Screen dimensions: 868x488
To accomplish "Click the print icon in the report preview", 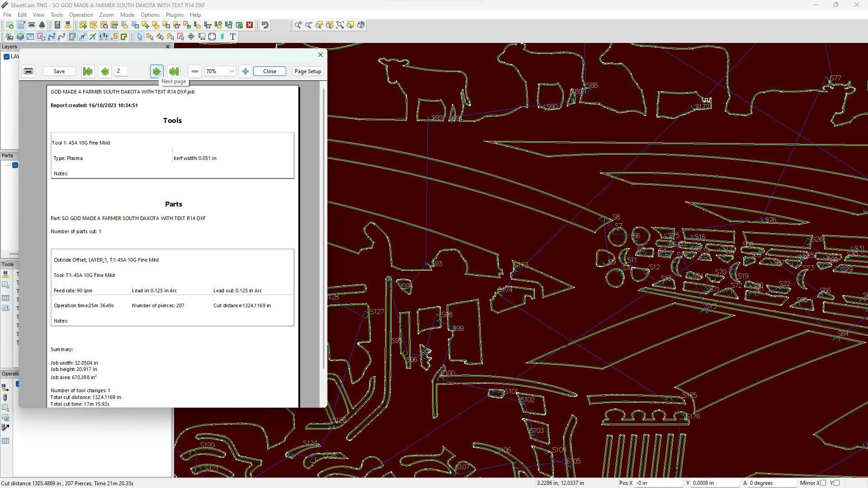I will pos(28,71).
